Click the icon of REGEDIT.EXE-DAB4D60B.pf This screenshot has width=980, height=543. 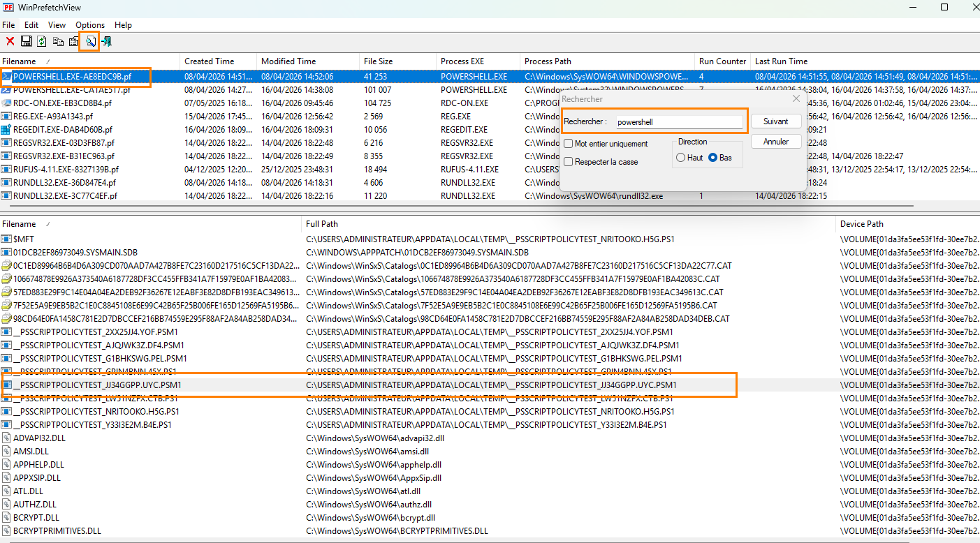pos(6,130)
